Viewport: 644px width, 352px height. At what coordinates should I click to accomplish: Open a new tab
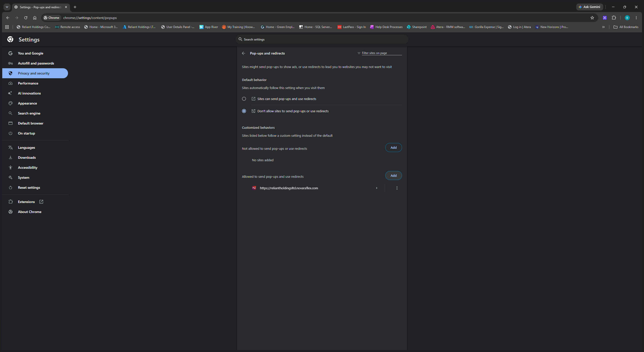pos(75,7)
